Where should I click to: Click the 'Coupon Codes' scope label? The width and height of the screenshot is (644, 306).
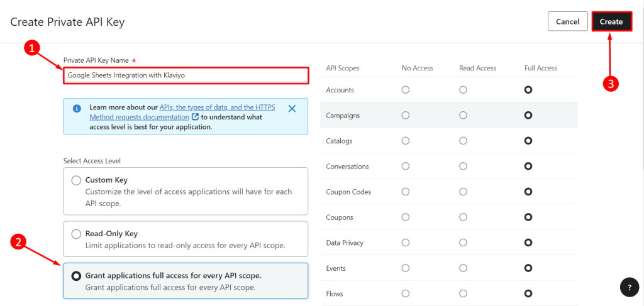point(348,192)
